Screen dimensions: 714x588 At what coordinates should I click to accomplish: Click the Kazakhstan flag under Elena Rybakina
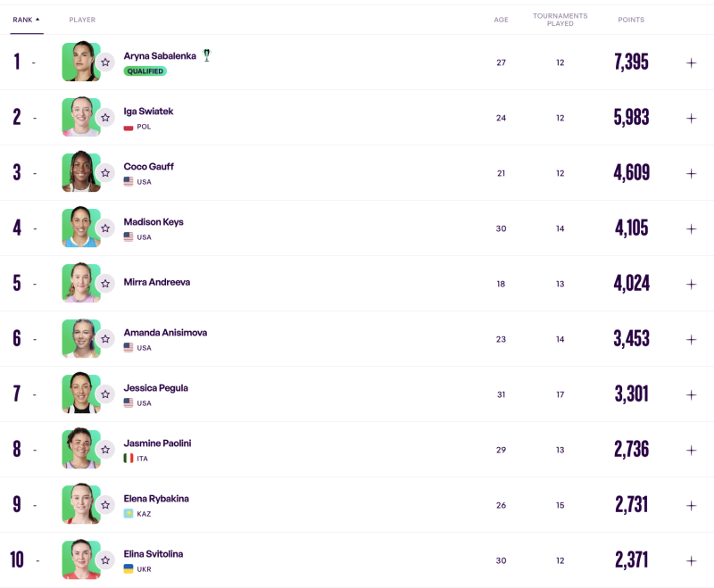pos(129,514)
